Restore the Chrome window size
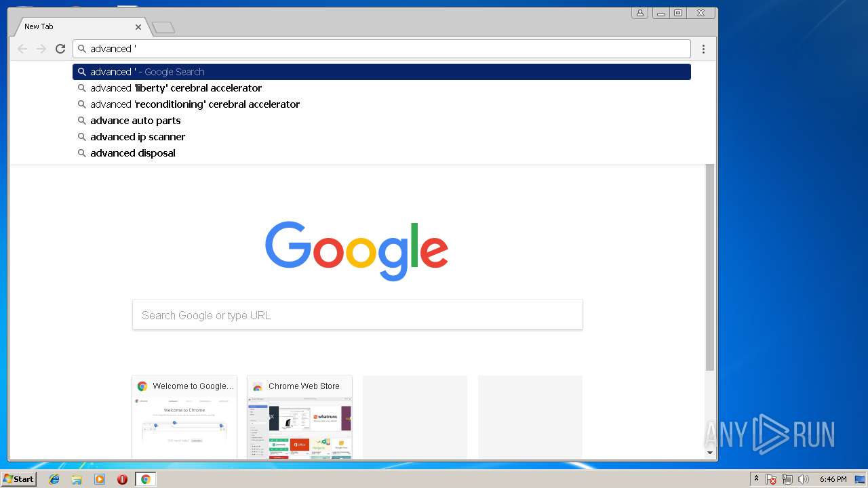Screen dimensions: 868x488 click(x=678, y=13)
